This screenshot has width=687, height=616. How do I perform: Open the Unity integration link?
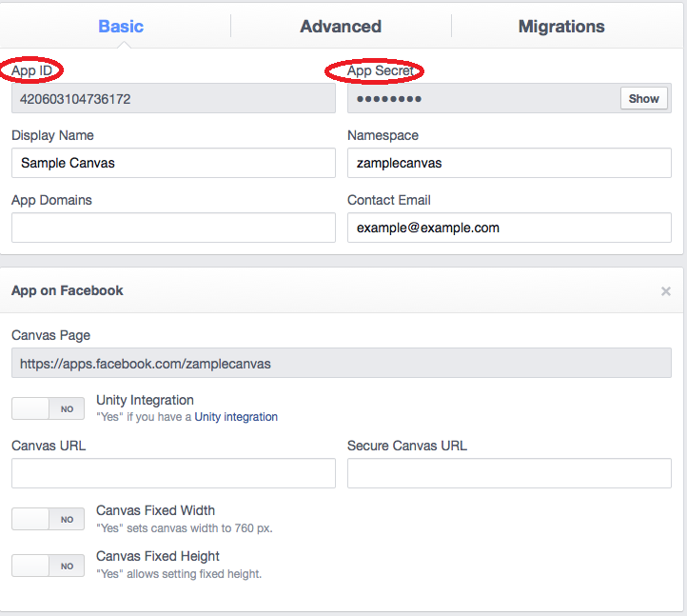[x=236, y=416]
